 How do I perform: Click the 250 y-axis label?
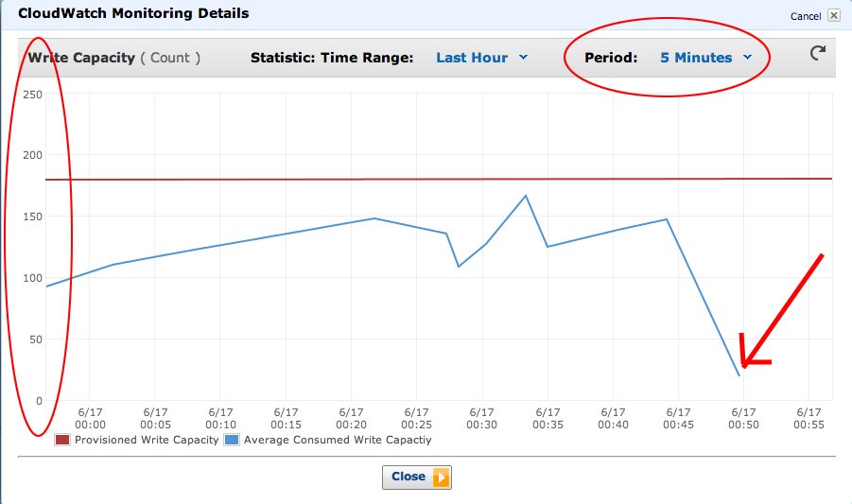pos(32,95)
